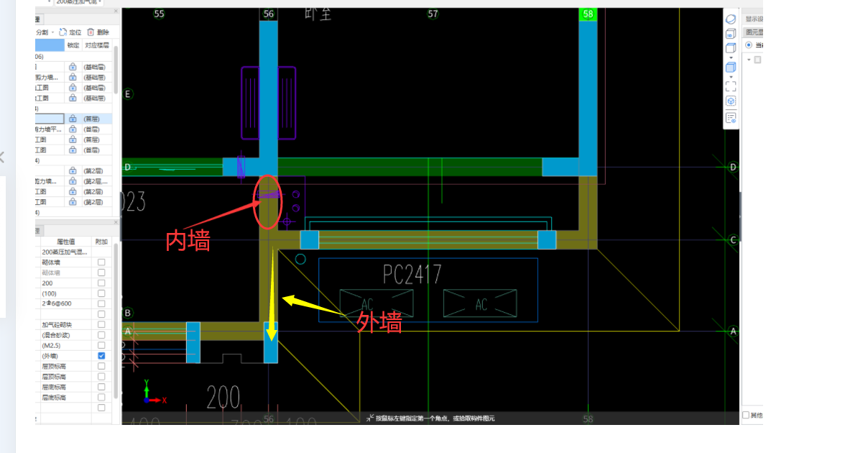Toggle 附加 checkbox for (M2.5) row

pos(101,345)
